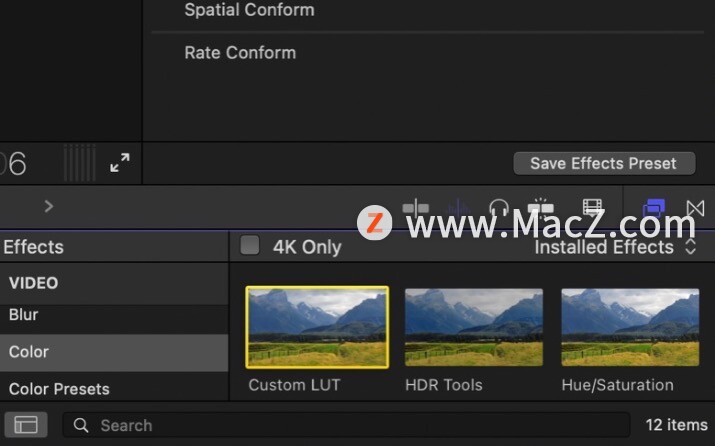
Task: Toggle the effects sidebar layout icon
Action: pyautogui.click(x=26, y=425)
